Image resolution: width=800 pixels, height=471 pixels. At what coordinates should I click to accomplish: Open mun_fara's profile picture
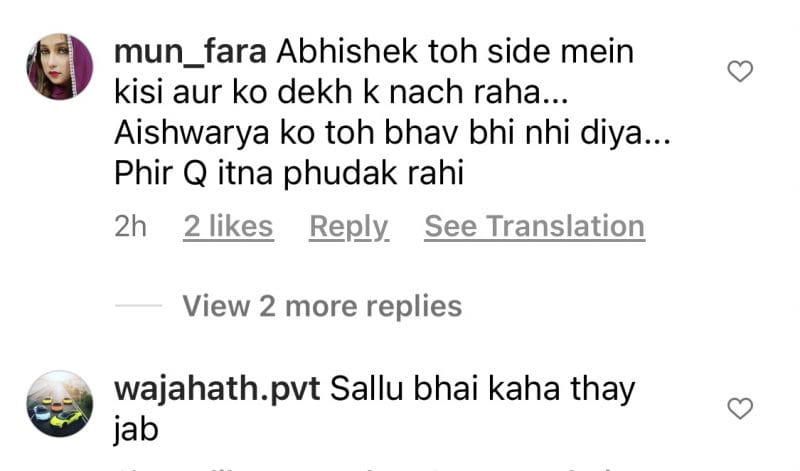click(x=60, y=66)
